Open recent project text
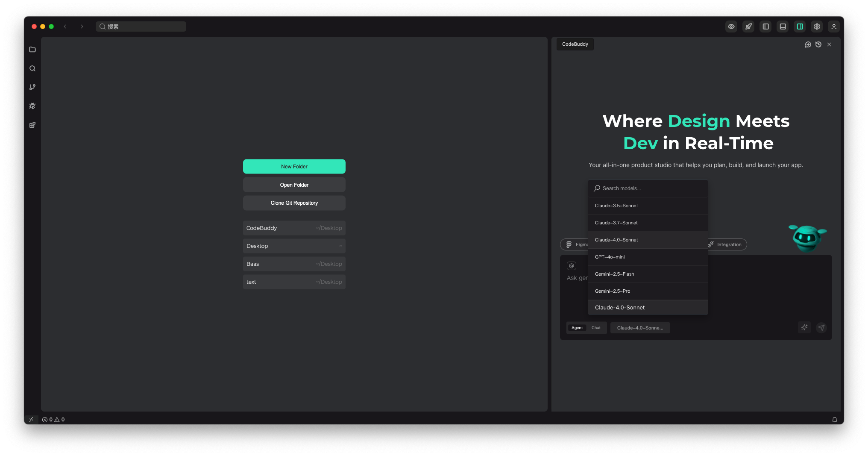Image resolution: width=868 pixels, height=456 pixels. coord(294,282)
